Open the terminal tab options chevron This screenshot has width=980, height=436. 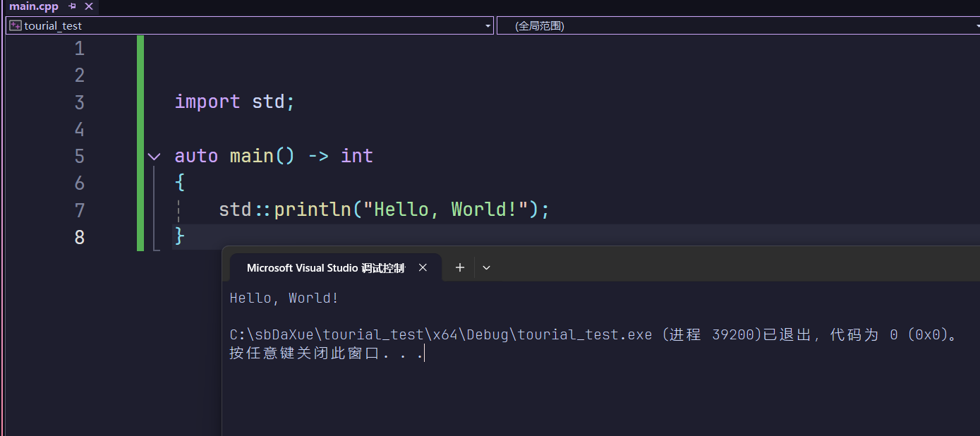(x=485, y=267)
